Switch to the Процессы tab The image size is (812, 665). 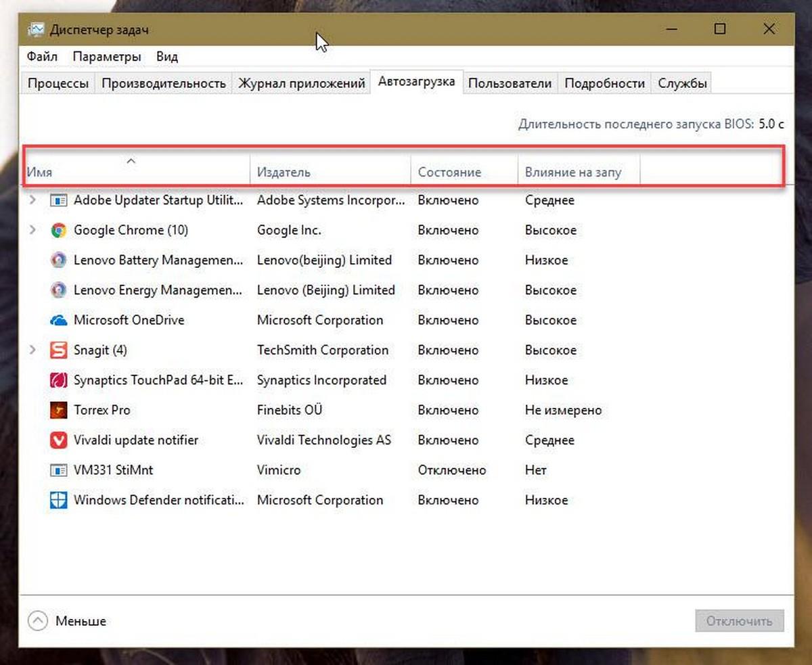(x=58, y=83)
